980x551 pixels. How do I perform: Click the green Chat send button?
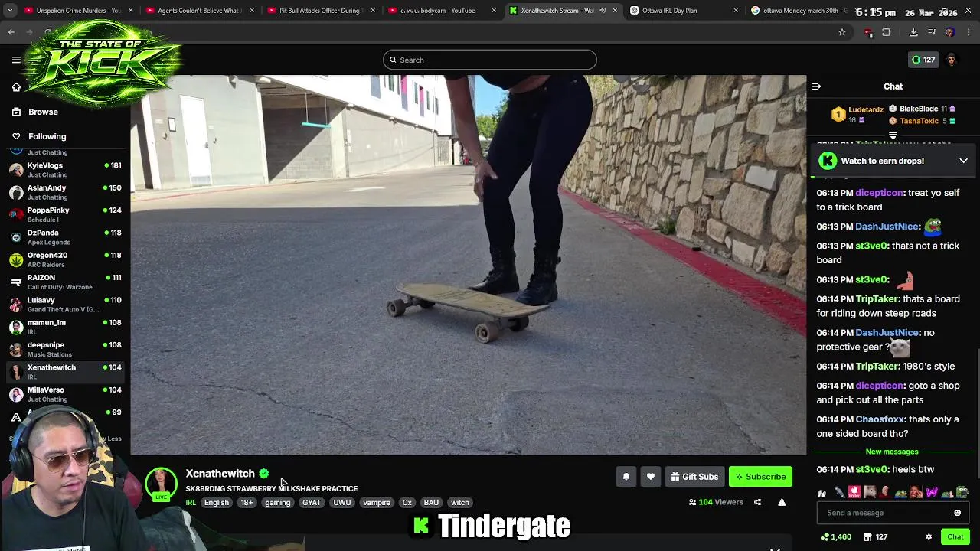[x=955, y=537]
